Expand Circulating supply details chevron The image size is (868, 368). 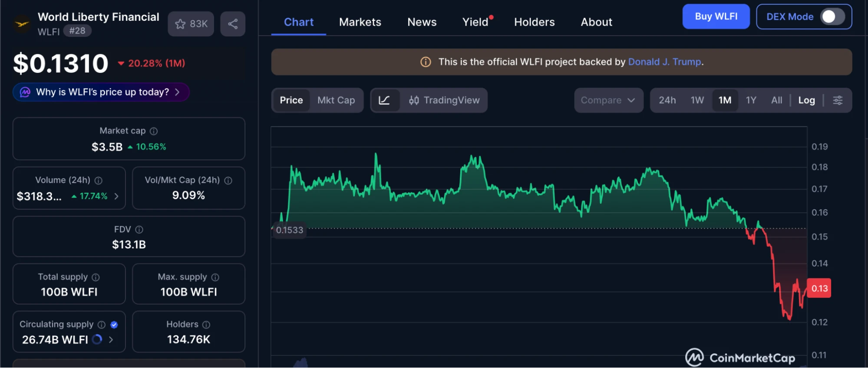111,340
